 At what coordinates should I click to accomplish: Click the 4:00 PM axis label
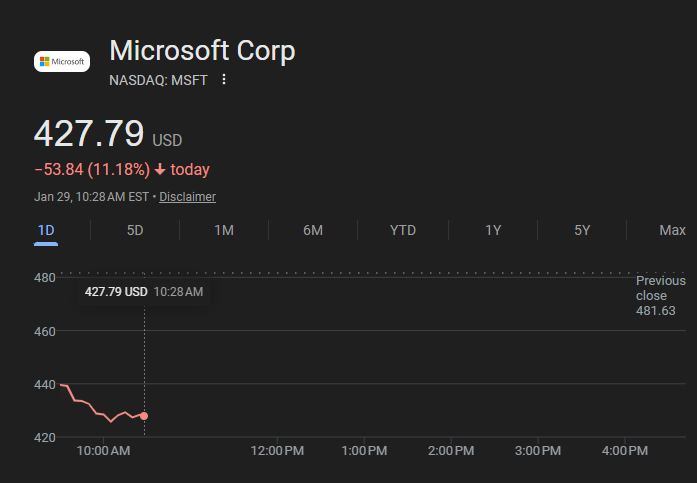[626, 452]
